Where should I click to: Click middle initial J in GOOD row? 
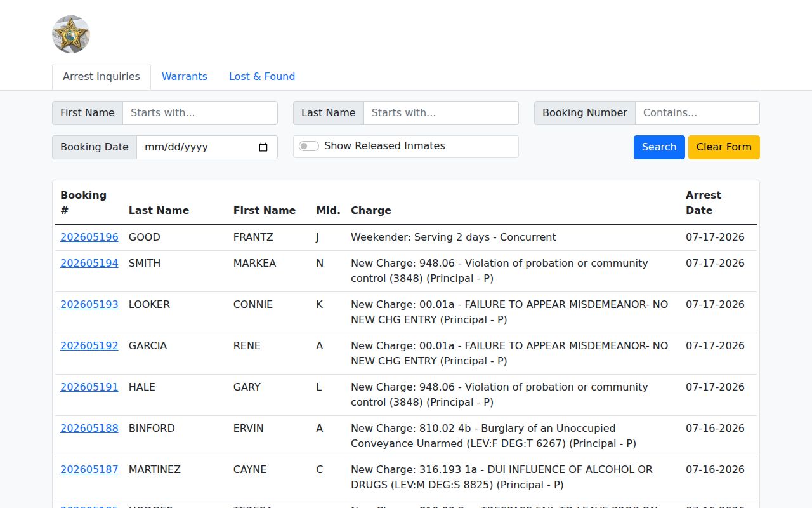tap(318, 237)
